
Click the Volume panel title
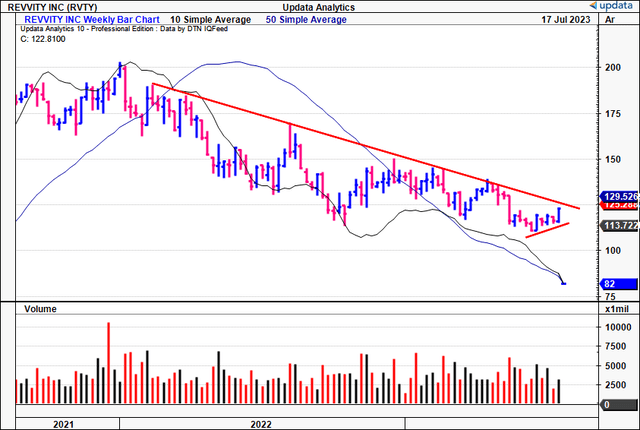pyautogui.click(x=40, y=309)
